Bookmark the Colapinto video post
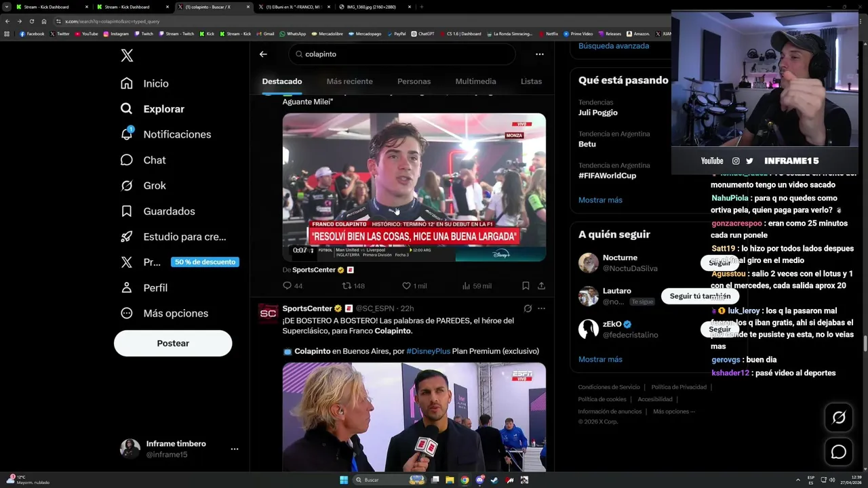Screen dimensions: 868x488 [526, 286]
